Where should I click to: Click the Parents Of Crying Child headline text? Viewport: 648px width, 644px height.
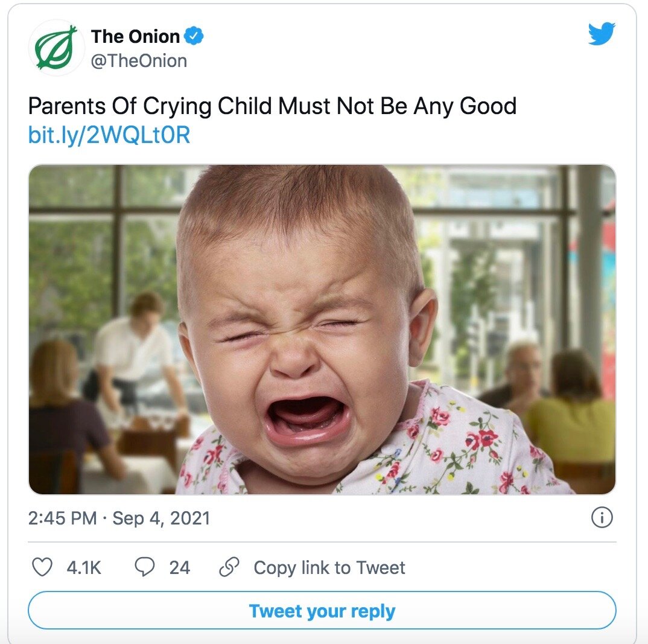point(272,106)
